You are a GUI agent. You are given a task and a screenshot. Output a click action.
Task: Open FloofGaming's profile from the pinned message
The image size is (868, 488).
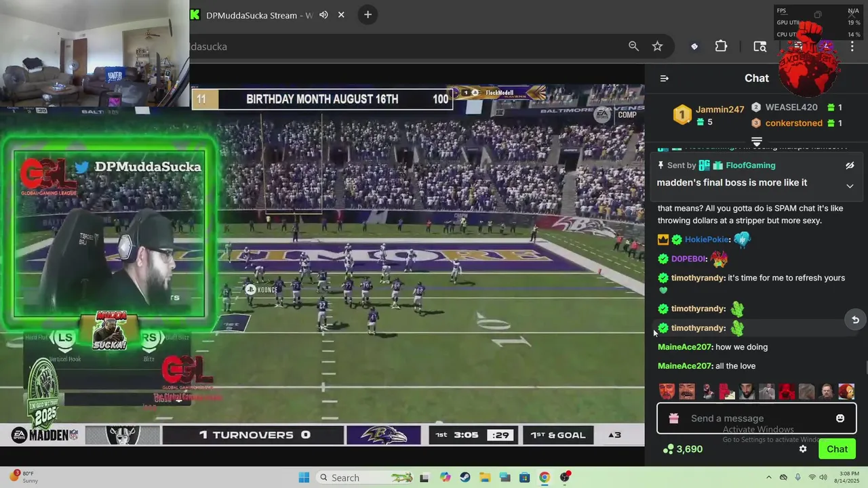point(750,165)
